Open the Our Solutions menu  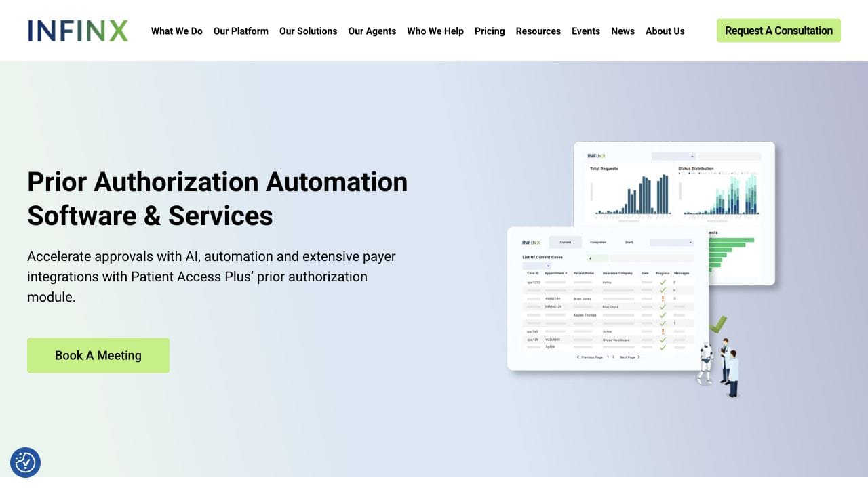[x=309, y=31]
